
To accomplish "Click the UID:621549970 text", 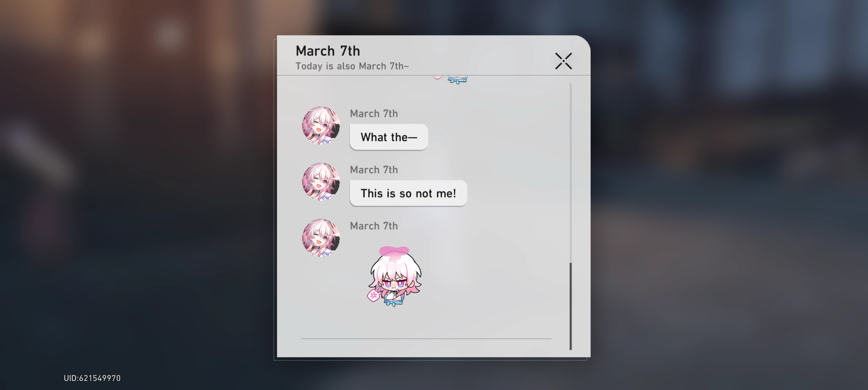I will (x=92, y=378).
